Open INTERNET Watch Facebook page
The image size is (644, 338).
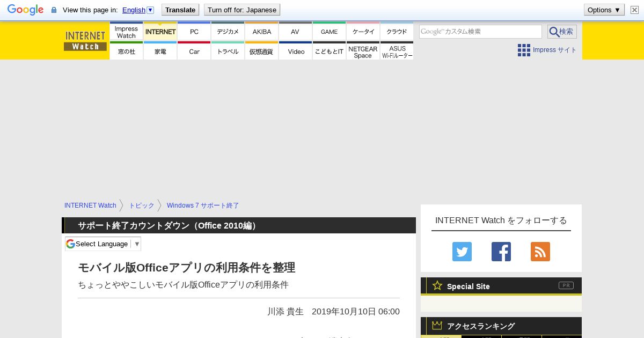[x=501, y=252]
